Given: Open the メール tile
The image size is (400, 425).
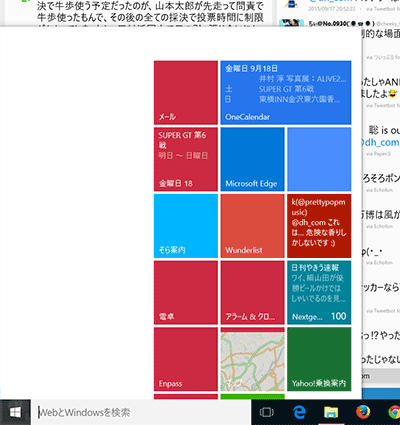Looking at the screenshot, I should click(186, 93).
